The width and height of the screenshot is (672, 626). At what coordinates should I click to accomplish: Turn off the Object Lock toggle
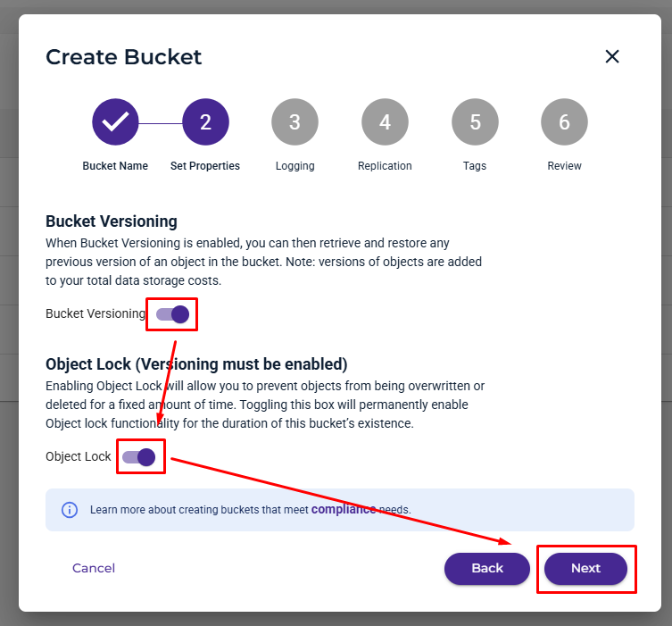[x=138, y=457]
